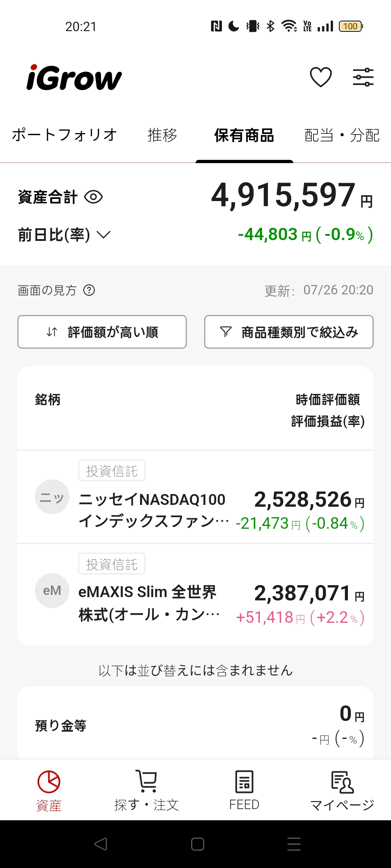Viewport: 391px width, 868px height.
Task: Open 商品種類別で絞込み filter selector
Action: (x=289, y=332)
